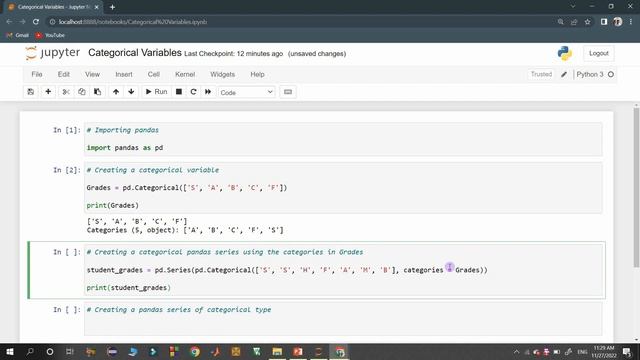Image resolution: width=640 pixels, height=360 pixels.
Task: Open the cell type Code dropdown
Action: (247, 92)
